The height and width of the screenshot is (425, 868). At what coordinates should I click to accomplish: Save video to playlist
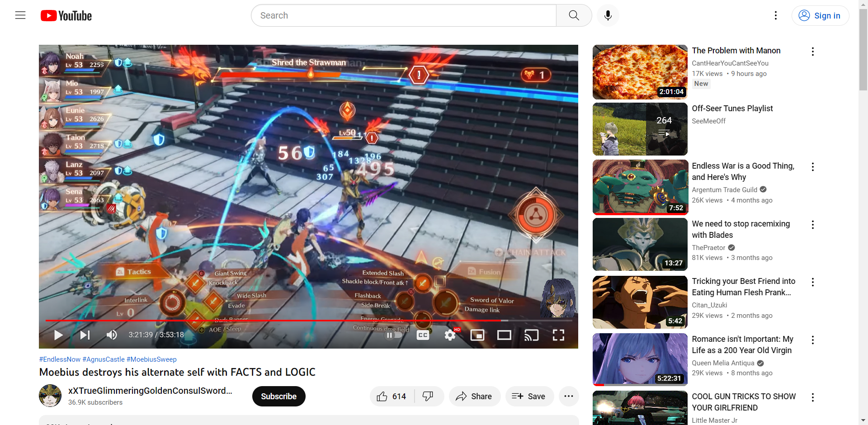tap(529, 397)
